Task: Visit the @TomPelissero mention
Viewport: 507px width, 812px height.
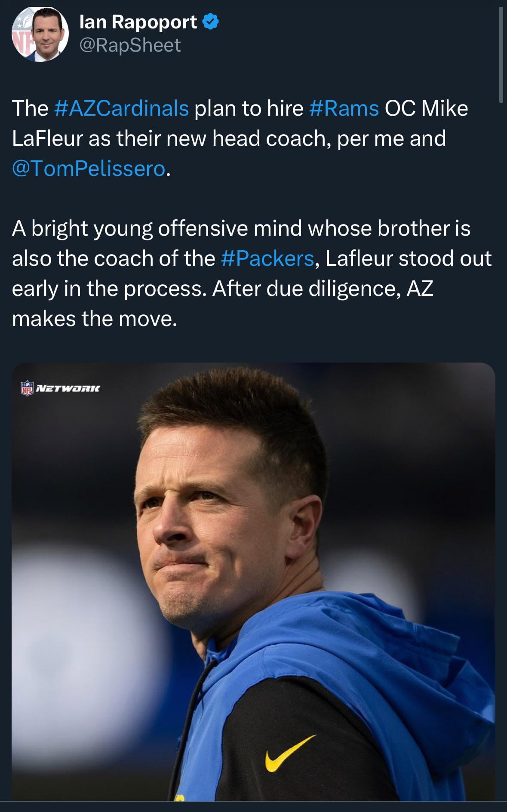Action: [x=89, y=168]
